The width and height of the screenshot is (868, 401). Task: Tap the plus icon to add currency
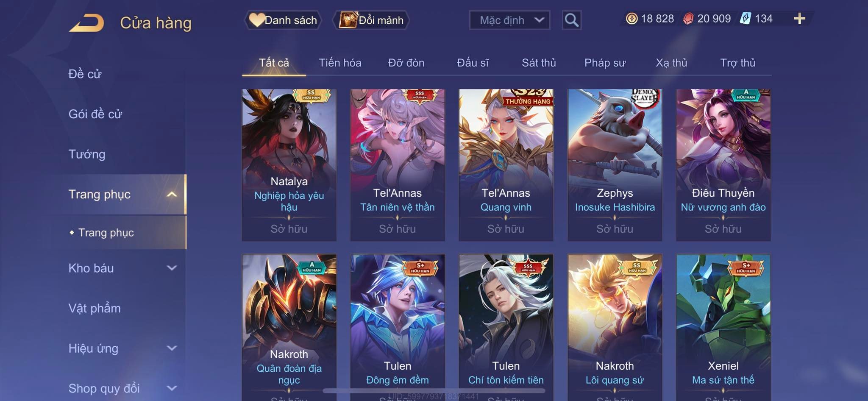pyautogui.click(x=799, y=19)
